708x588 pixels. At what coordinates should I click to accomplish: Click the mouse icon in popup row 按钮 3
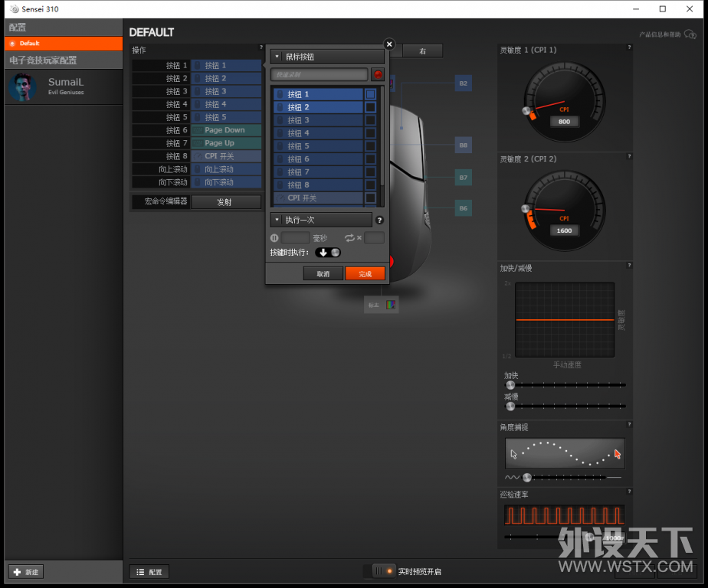coord(280,120)
